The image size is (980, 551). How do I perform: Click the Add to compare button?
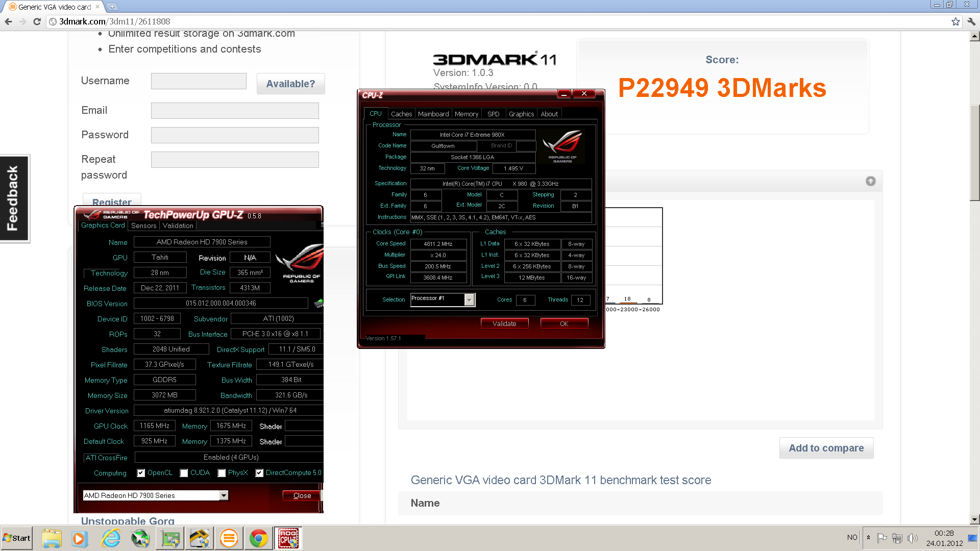click(826, 448)
